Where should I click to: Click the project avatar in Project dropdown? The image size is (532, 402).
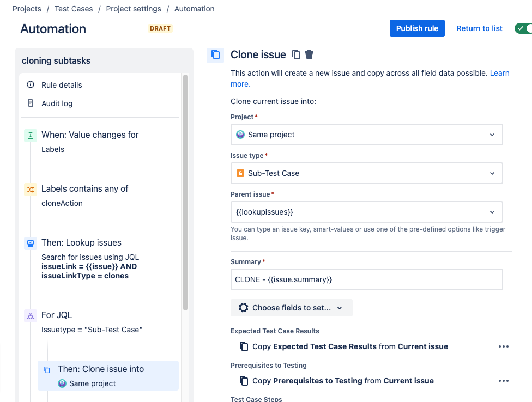point(240,135)
